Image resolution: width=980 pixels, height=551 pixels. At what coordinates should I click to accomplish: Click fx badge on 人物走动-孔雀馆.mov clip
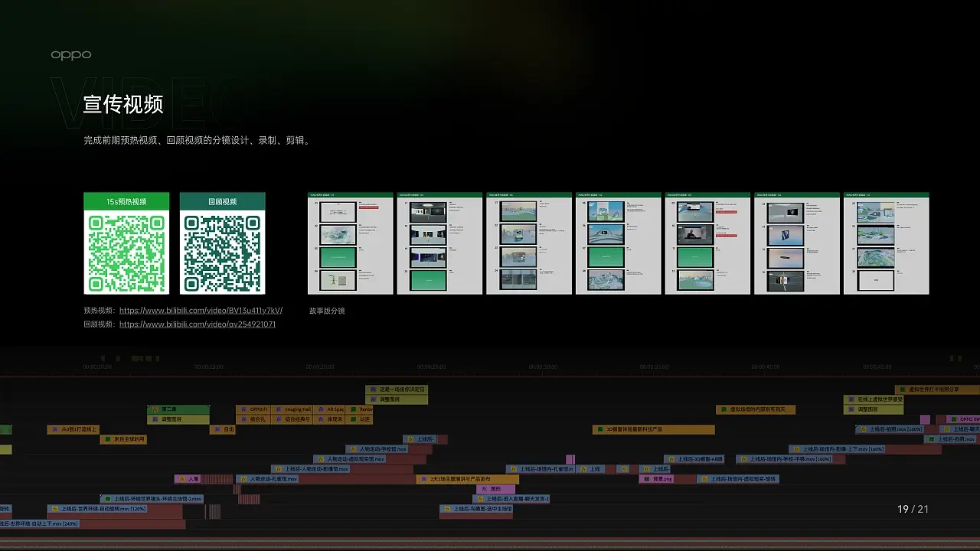pyautogui.click(x=245, y=479)
